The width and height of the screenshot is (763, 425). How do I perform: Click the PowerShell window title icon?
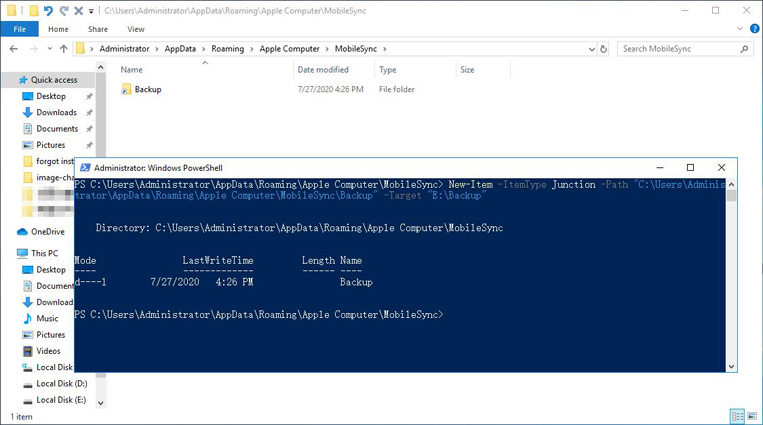(85, 168)
